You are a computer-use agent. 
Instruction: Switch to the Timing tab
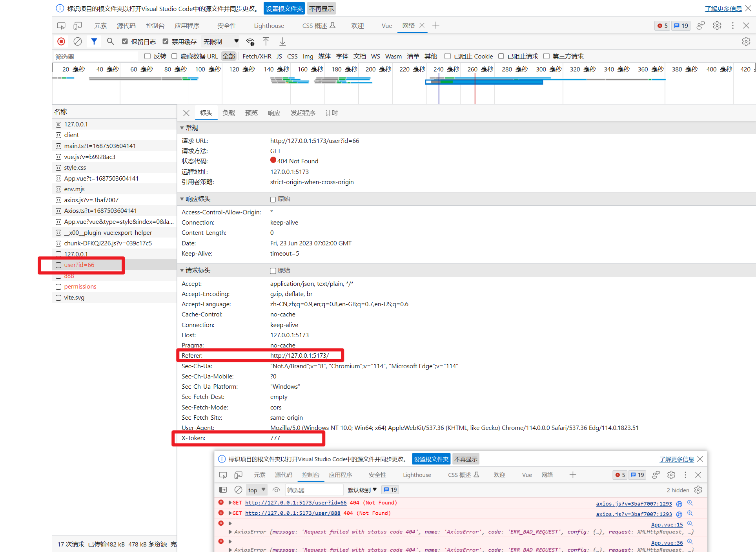[332, 113]
